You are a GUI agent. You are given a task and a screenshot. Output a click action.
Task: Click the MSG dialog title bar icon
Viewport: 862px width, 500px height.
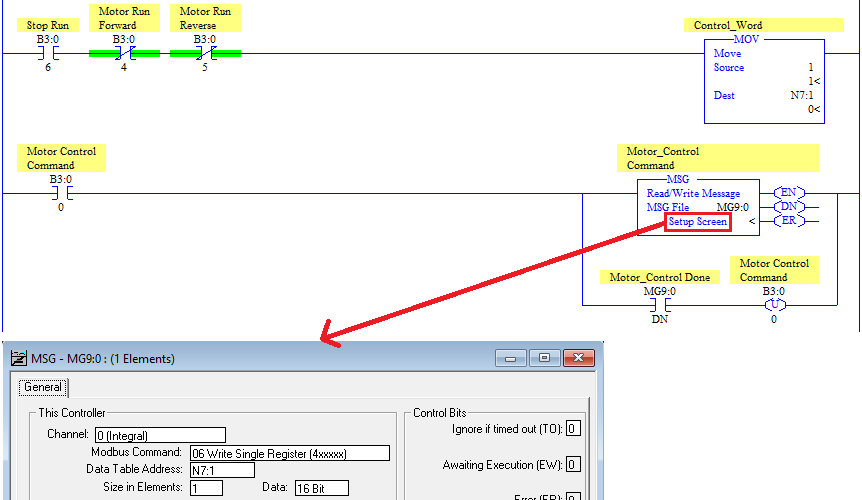coord(18,358)
